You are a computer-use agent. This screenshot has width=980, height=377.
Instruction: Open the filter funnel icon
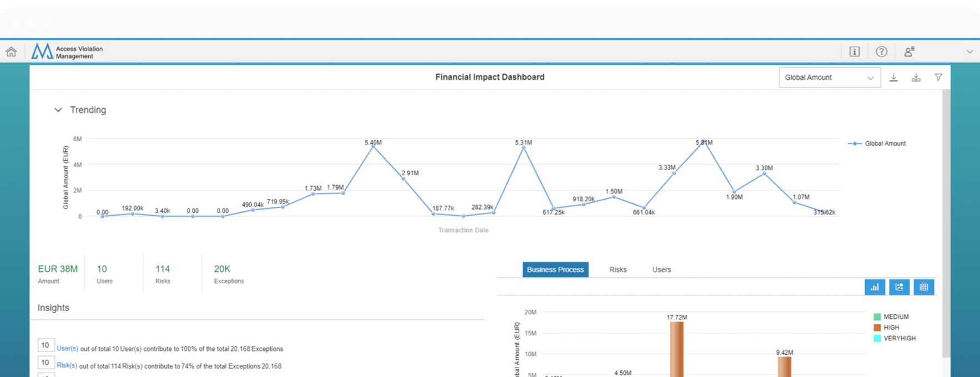coord(938,78)
